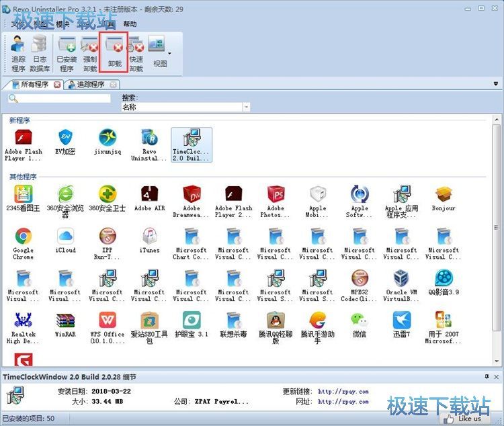The image size is (504, 426).
Task: Start 强制卸载 forced uninstall
Action: [x=90, y=53]
